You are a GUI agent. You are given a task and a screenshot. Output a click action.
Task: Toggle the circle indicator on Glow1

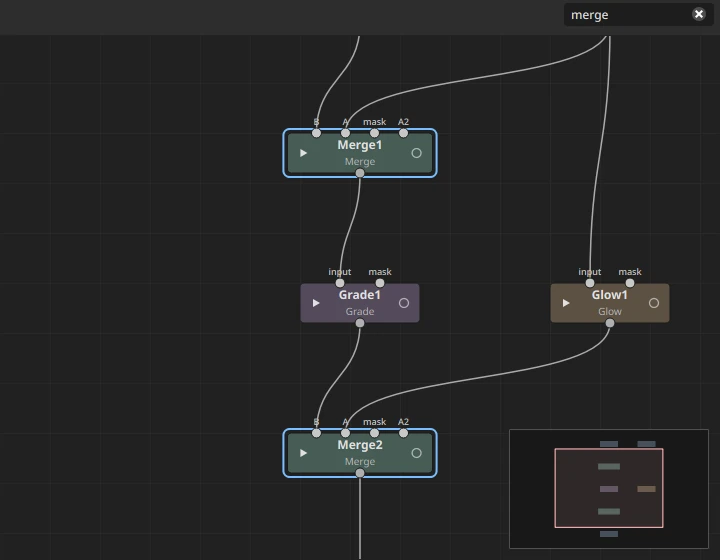654,303
